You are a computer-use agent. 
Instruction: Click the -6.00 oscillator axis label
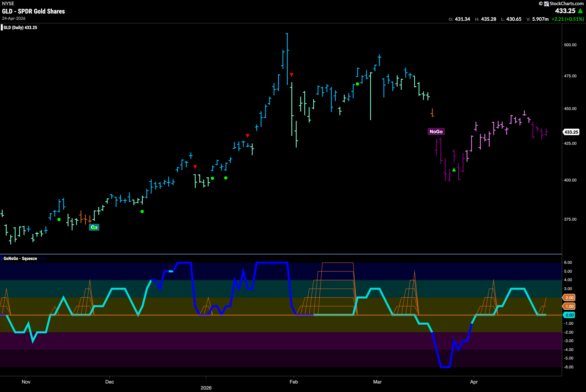coord(569,367)
